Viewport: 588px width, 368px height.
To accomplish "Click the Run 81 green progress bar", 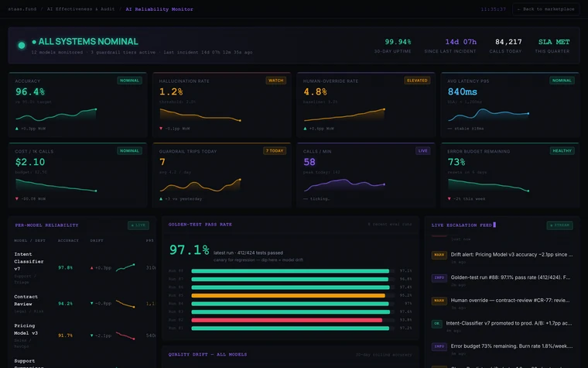I will [290, 328].
